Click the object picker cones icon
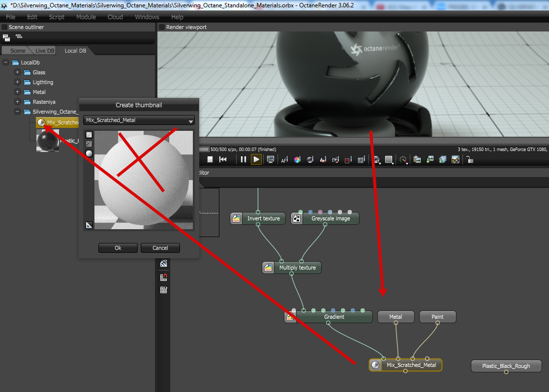The image size is (549, 392). click(323, 159)
